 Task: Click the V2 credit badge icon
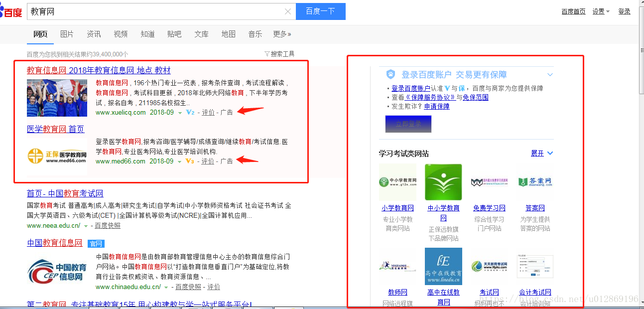[190, 113]
